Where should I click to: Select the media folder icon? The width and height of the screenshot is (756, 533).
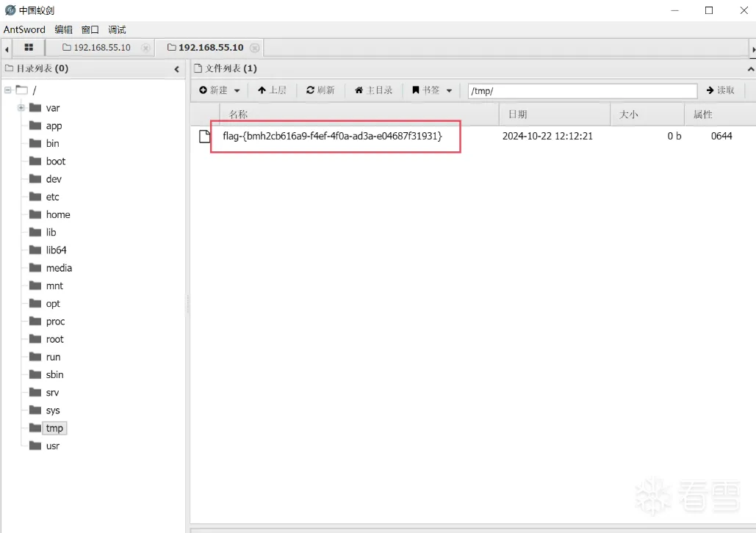35,268
